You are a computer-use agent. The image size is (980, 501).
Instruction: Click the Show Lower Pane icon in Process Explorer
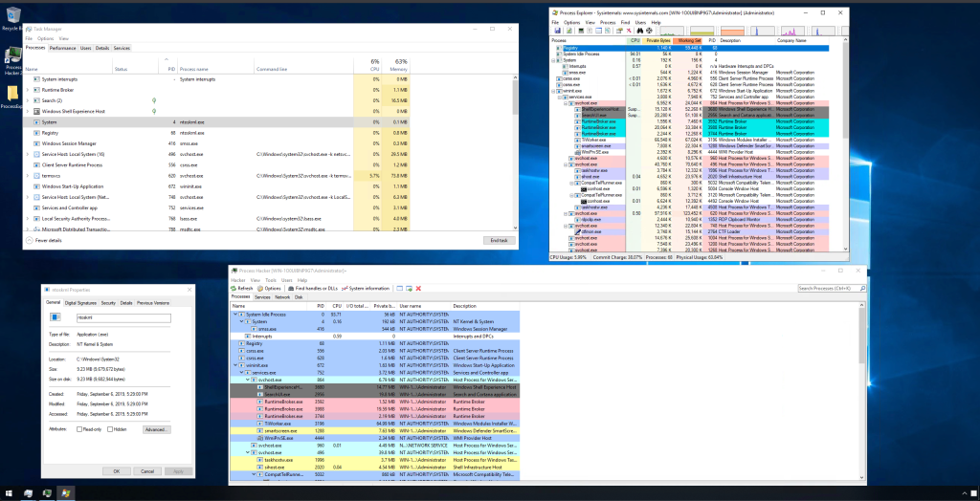tap(599, 31)
